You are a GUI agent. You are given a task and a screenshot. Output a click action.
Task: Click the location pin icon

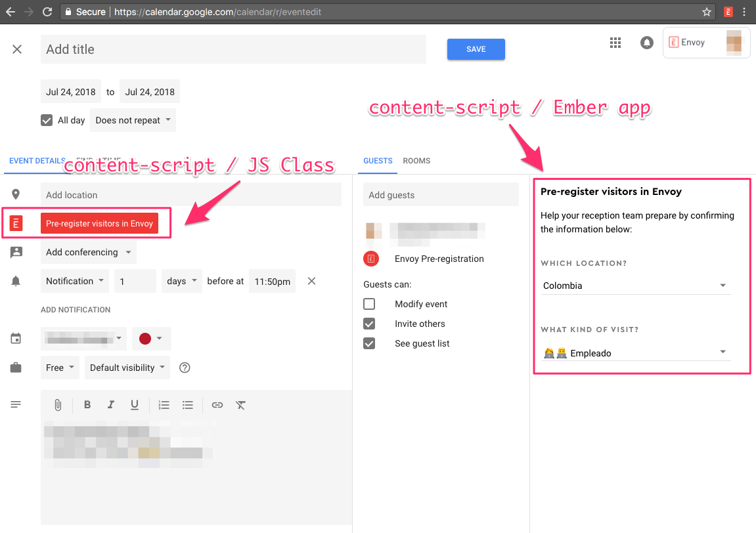(16, 194)
